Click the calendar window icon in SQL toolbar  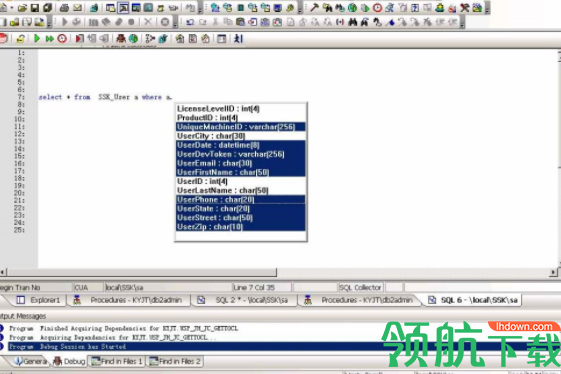221,38
